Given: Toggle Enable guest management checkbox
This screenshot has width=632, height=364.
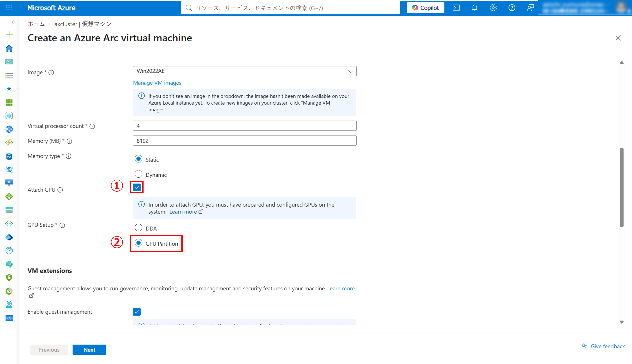Looking at the screenshot, I should tap(137, 312).
